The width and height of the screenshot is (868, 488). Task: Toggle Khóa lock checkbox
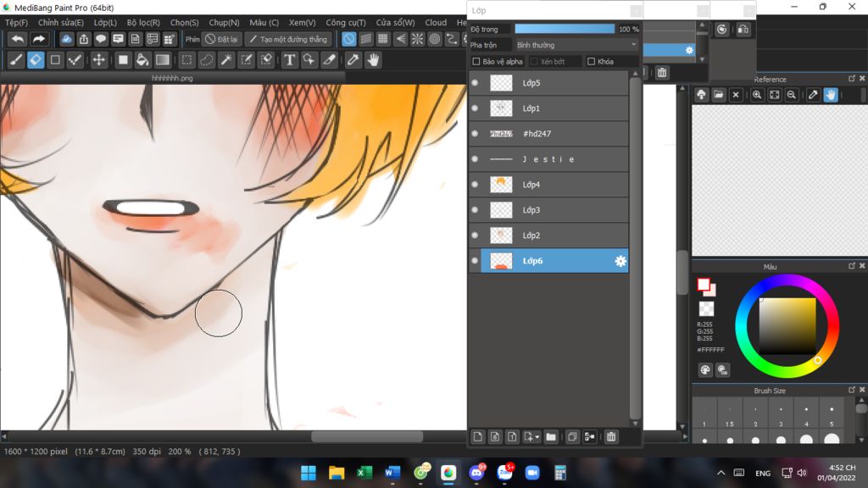click(x=591, y=61)
